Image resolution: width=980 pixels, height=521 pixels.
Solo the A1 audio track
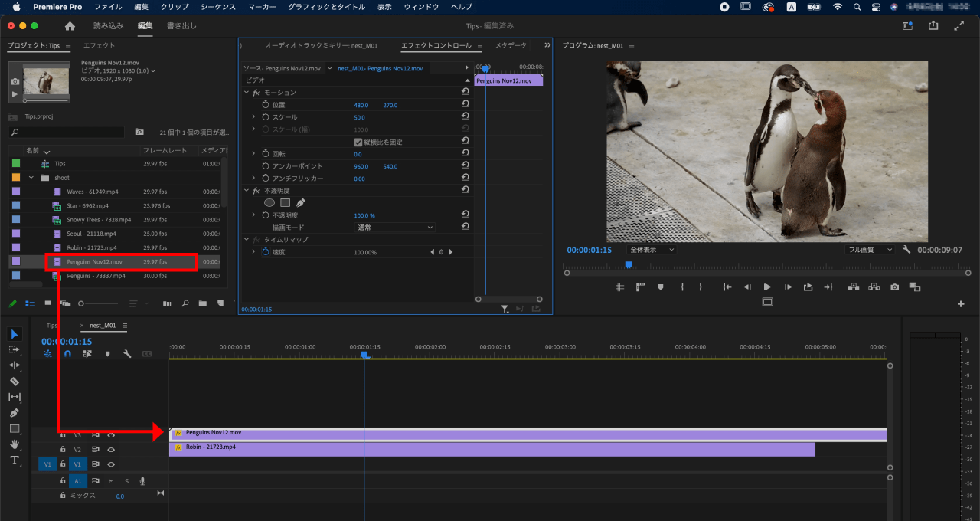pyautogui.click(x=126, y=481)
